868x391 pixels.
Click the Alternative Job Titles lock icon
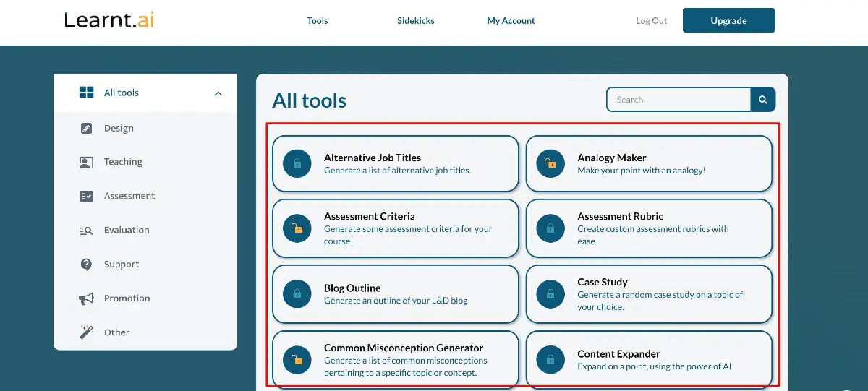(x=297, y=163)
